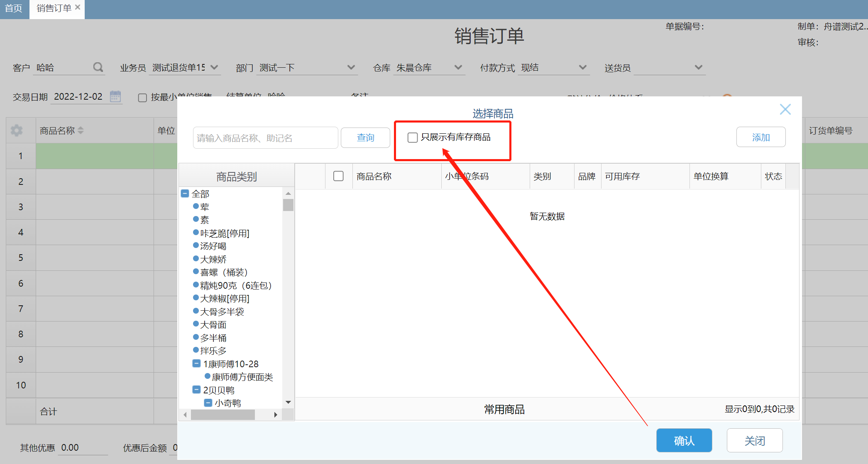The image size is (868, 464).
Task: Open the 业务员 dropdown
Action: pos(214,67)
